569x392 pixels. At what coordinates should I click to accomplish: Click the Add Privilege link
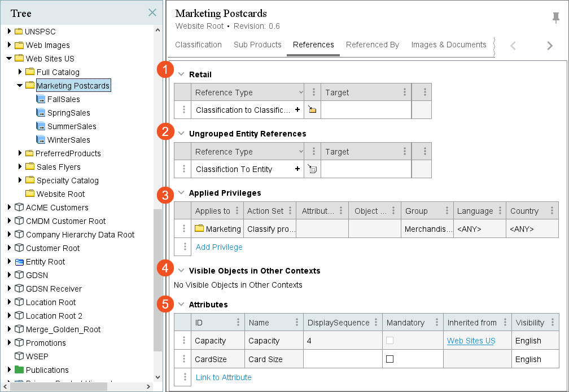(x=219, y=247)
